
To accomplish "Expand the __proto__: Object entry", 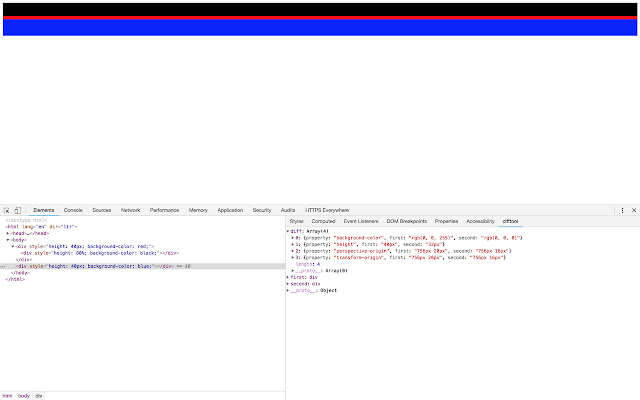I will pos(288,291).
